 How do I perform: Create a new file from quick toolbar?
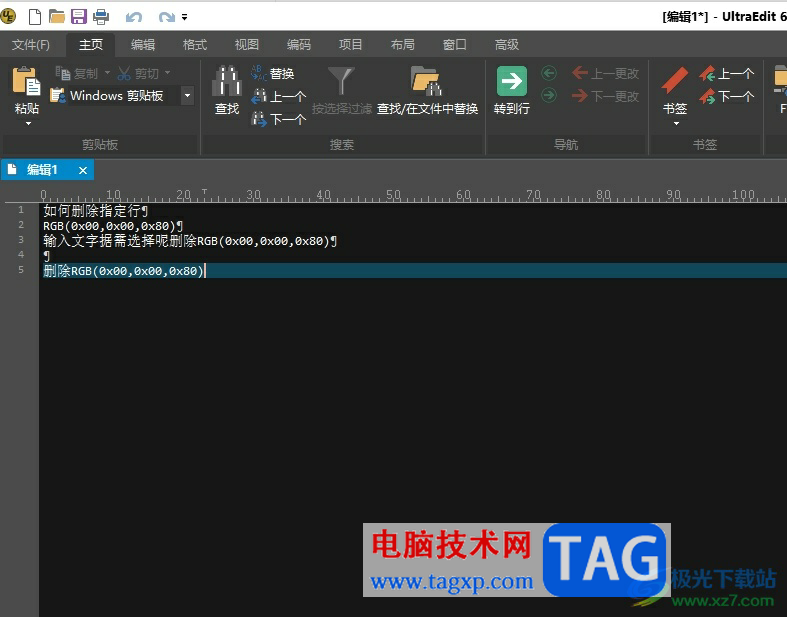click(35, 17)
